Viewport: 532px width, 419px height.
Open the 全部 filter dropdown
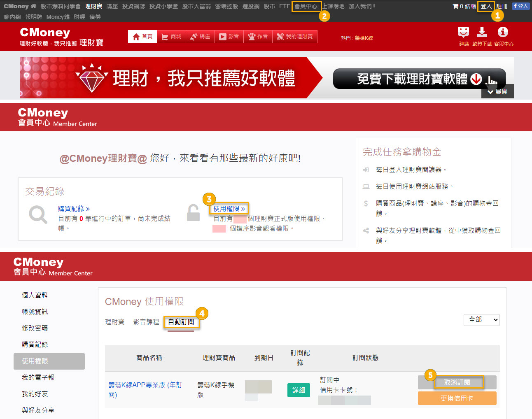[x=482, y=320]
